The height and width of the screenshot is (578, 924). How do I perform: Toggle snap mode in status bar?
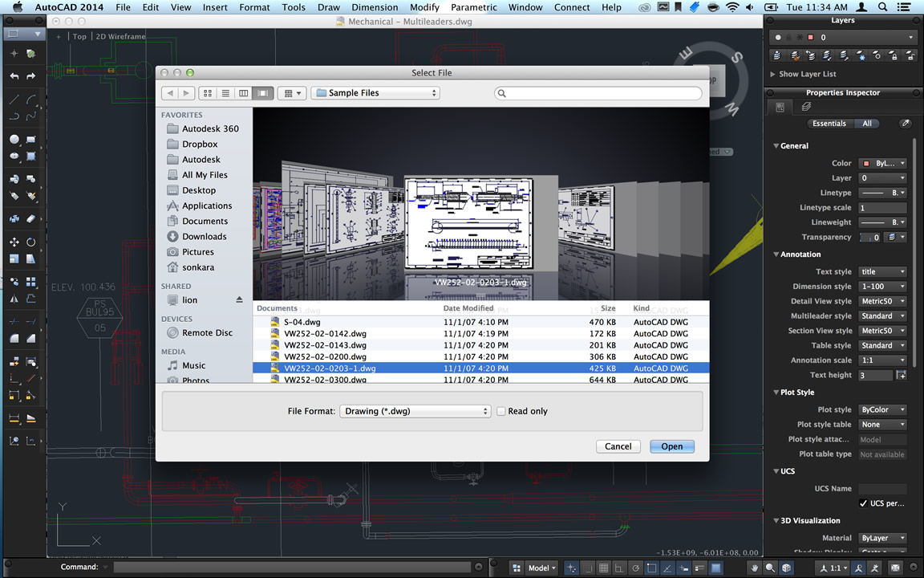point(587,568)
